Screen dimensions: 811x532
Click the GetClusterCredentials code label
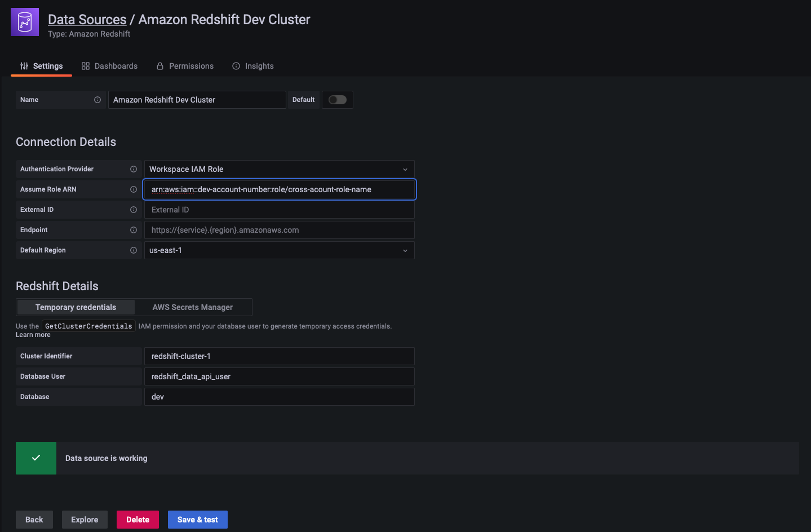(x=88, y=326)
